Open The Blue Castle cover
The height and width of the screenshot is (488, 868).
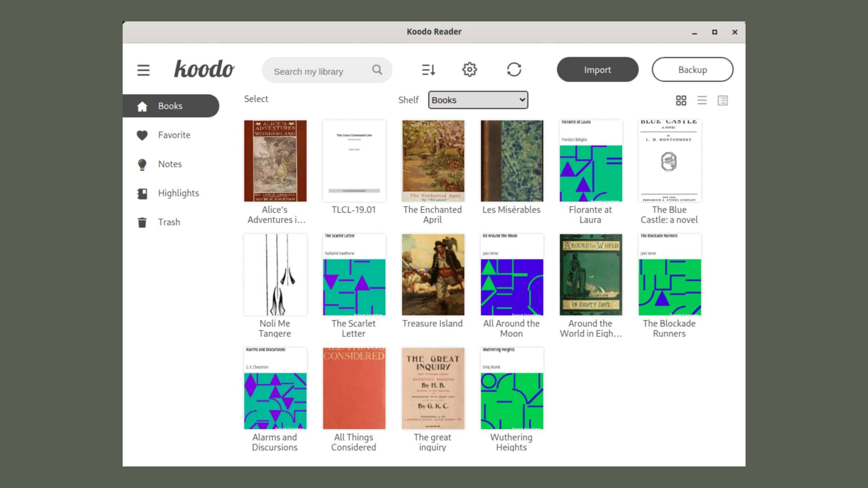coord(670,161)
